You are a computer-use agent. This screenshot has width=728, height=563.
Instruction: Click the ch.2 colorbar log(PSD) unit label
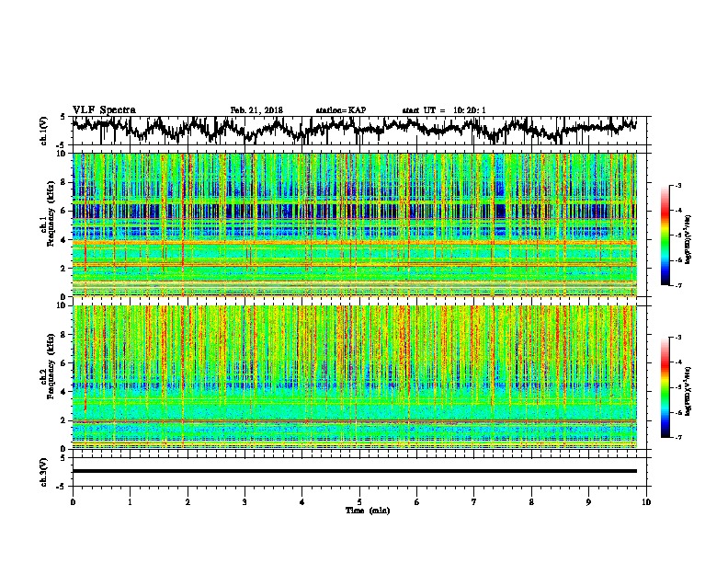pyautogui.click(x=688, y=392)
